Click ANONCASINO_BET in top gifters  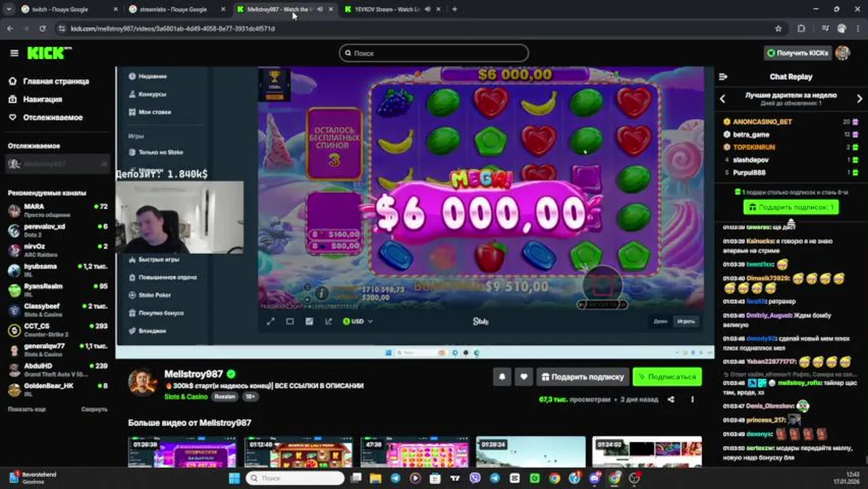762,122
